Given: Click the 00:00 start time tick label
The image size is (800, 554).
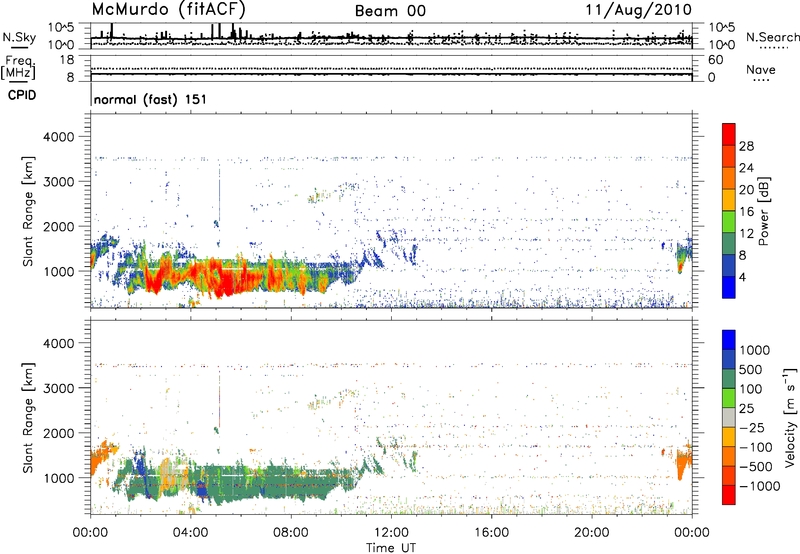Looking at the screenshot, I should pyautogui.click(x=90, y=533).
